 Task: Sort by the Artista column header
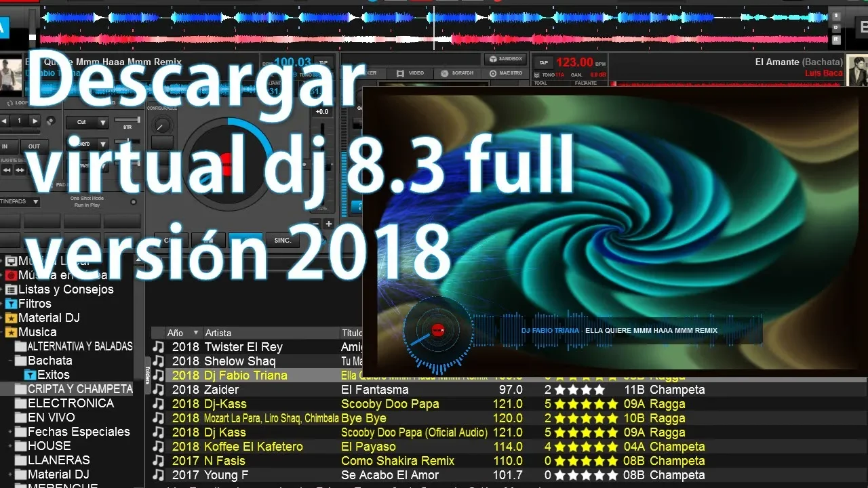(x=271, y=333)
